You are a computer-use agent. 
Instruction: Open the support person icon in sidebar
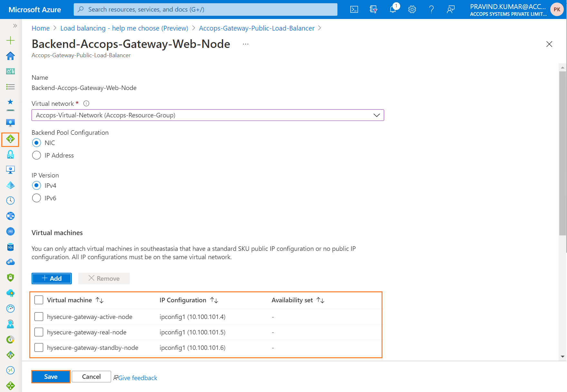10,324
